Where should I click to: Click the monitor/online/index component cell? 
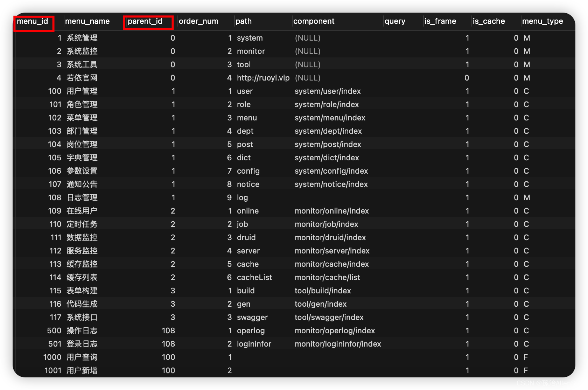pyautogui.click(x=332, y=211)
